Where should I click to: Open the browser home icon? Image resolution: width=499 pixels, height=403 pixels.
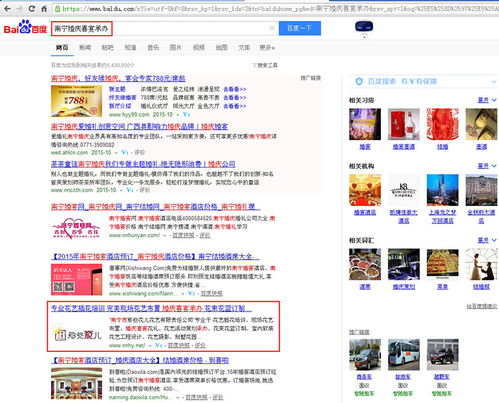point(44,9)
